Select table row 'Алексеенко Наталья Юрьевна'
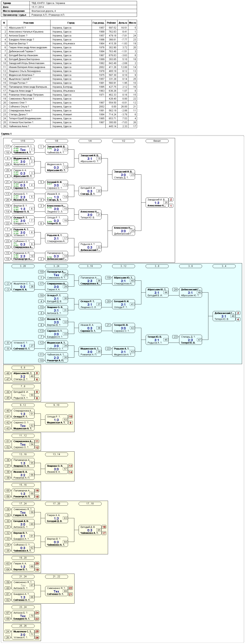 coord(69,32)
